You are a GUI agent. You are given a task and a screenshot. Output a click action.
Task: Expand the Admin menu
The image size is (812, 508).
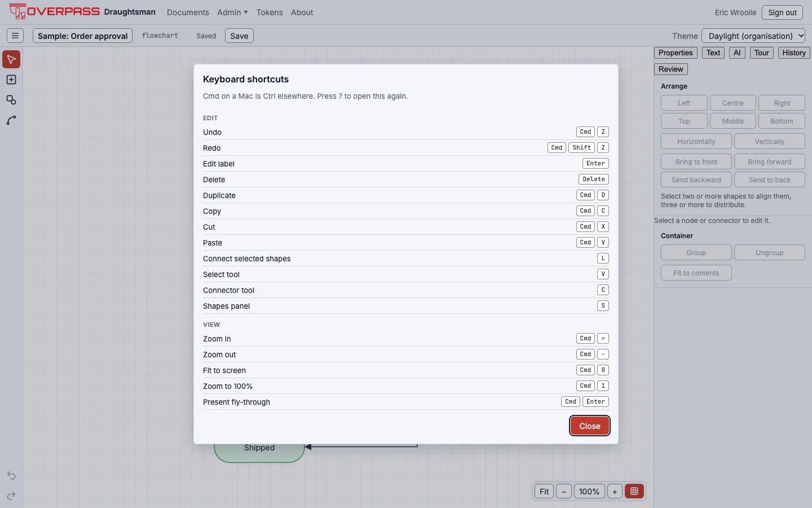click(x=233, y=12)
